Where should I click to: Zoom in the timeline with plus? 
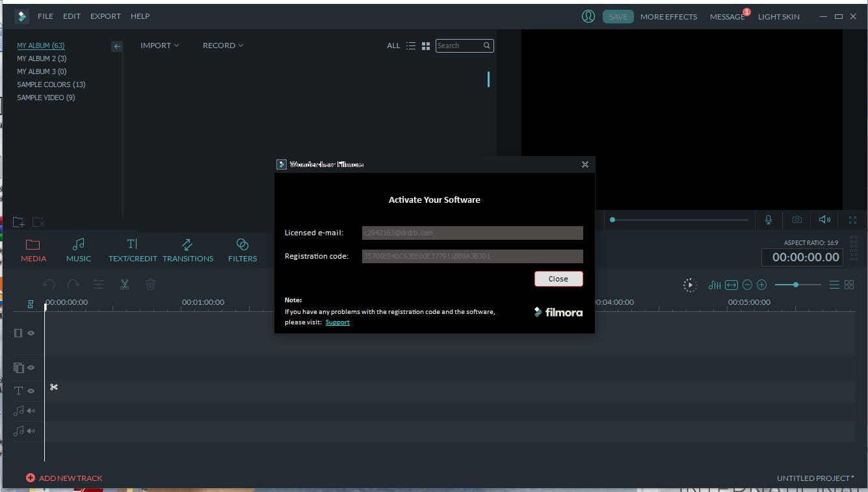point(762,285)
